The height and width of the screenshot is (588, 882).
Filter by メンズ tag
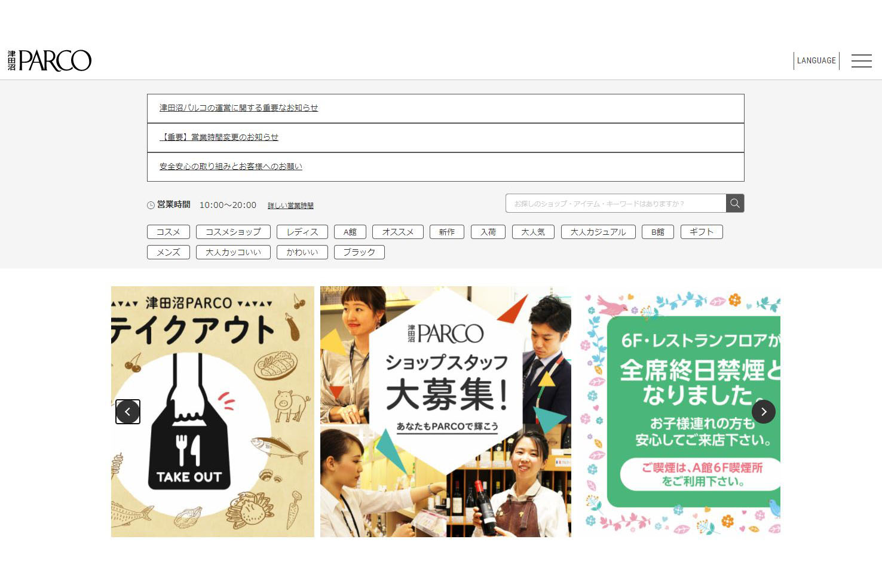pos(168,252)
